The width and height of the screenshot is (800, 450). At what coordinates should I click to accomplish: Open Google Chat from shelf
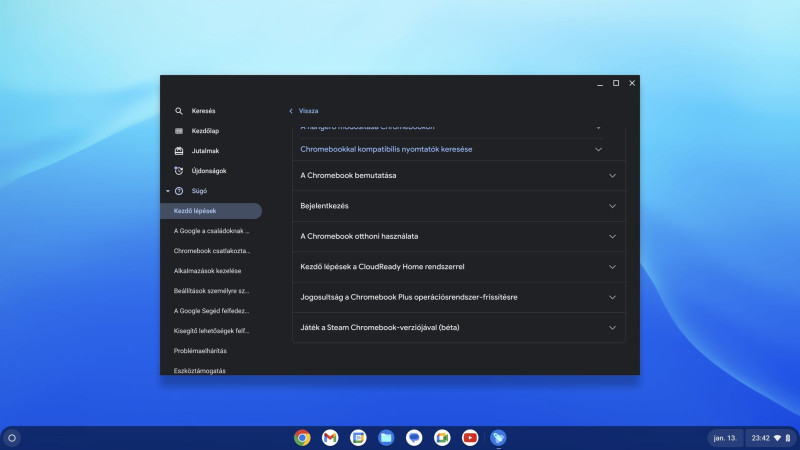click(x=414, y=438)
